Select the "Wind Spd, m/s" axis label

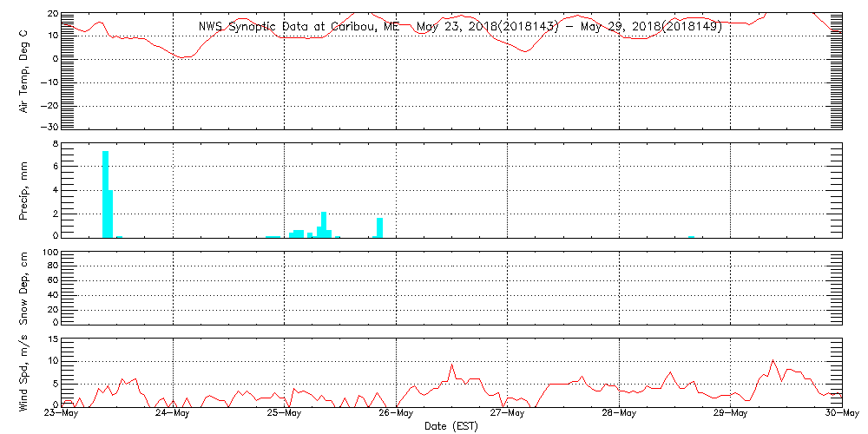[24, 372]
